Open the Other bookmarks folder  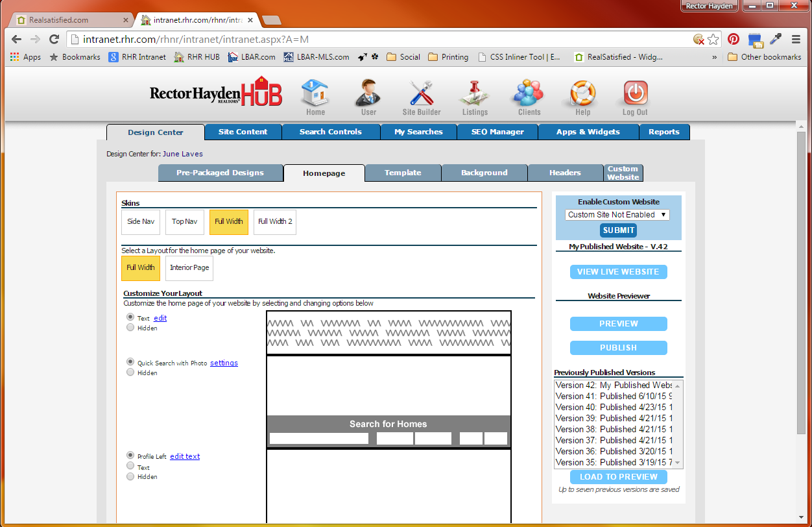(x=765, y=57)
